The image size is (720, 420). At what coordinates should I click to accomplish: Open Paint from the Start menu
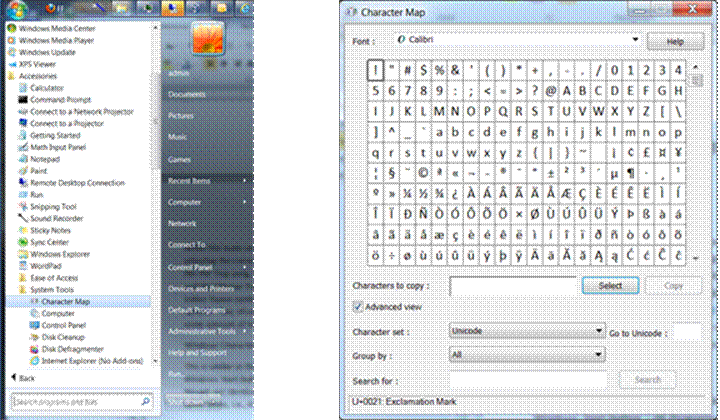click(39, 171)
